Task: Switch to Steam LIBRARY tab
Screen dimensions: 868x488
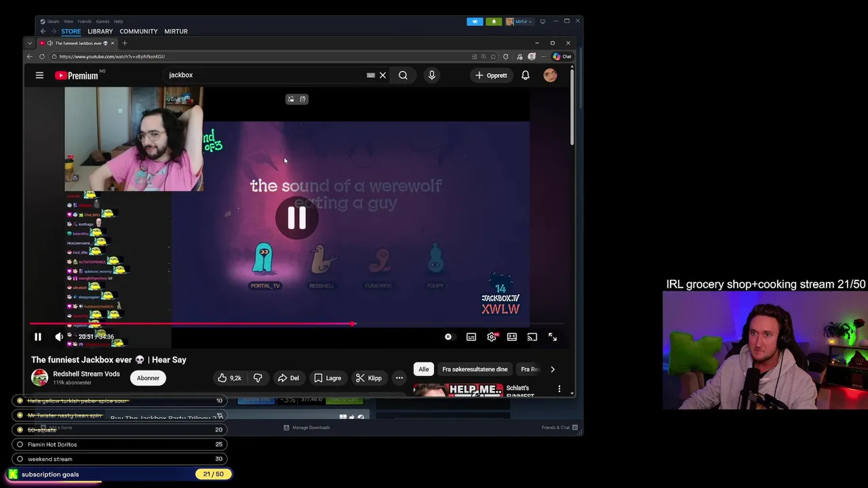Action: (x=100, y=31)
